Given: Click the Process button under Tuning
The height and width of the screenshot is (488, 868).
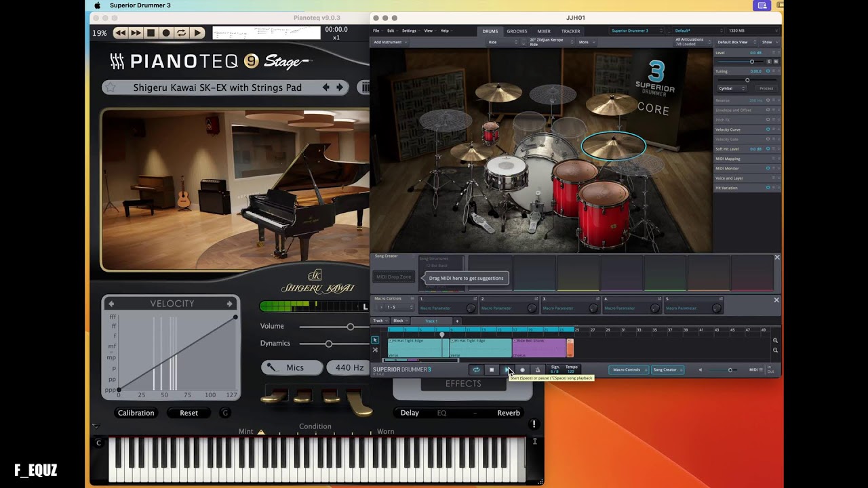Looking at the screenshot, I should tap(766, 88).
